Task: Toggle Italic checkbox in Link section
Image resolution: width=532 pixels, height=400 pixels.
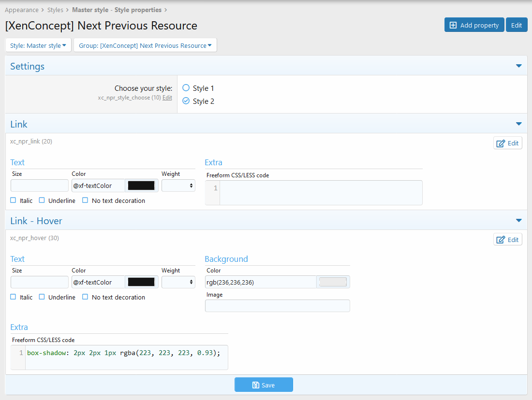Action: (13, 200)
